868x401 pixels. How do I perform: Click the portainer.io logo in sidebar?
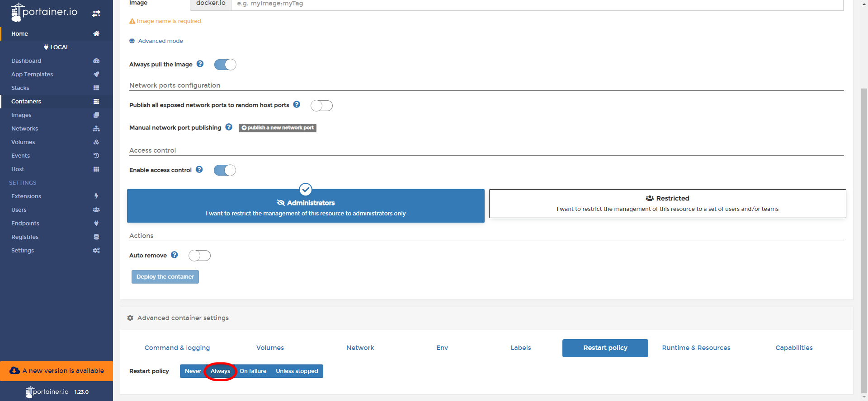(x=44, y=12)
